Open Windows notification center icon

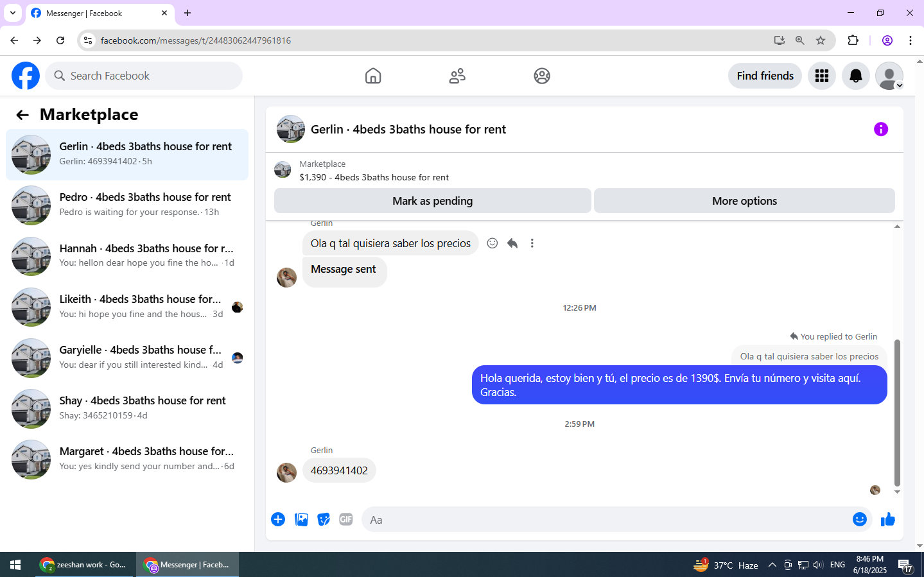point(905,565)
